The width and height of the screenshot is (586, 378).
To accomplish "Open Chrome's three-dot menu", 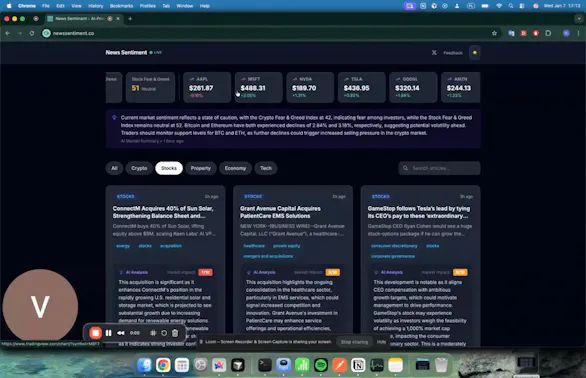I will [x=579, y=33].
